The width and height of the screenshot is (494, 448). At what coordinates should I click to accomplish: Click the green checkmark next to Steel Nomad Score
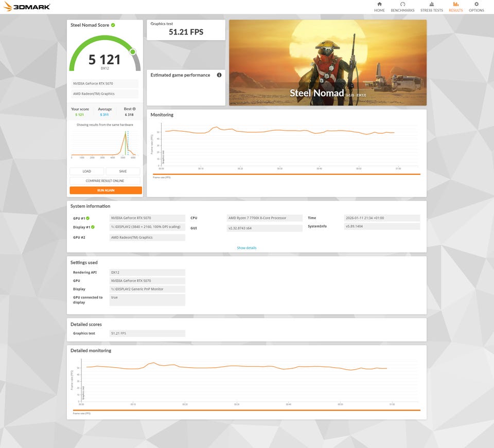(113, 25)
